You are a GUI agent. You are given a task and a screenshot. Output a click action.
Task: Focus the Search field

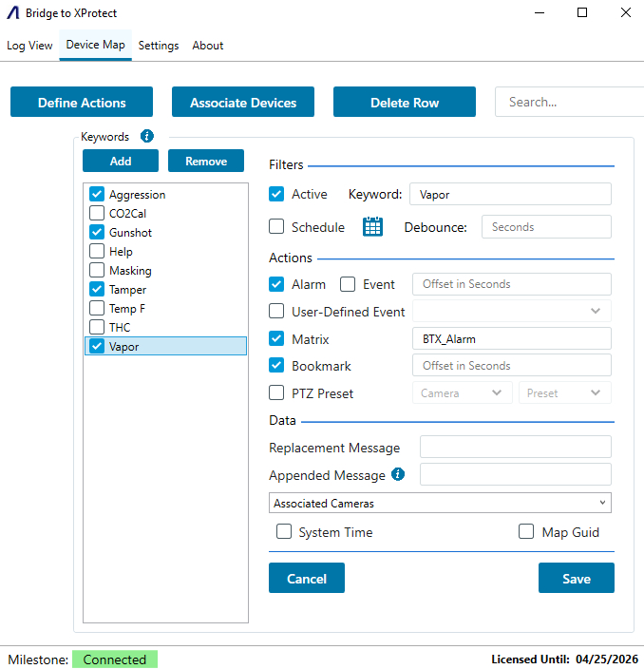click(569, 102)
